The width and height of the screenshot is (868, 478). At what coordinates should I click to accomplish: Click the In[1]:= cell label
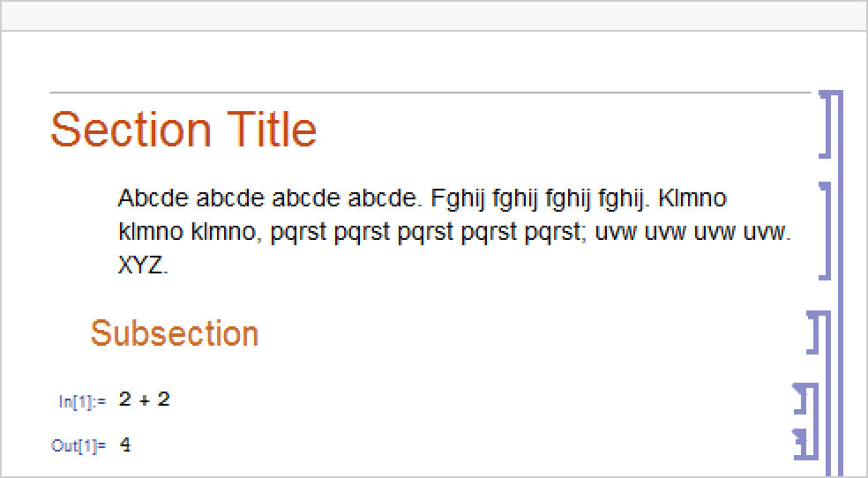82,401
